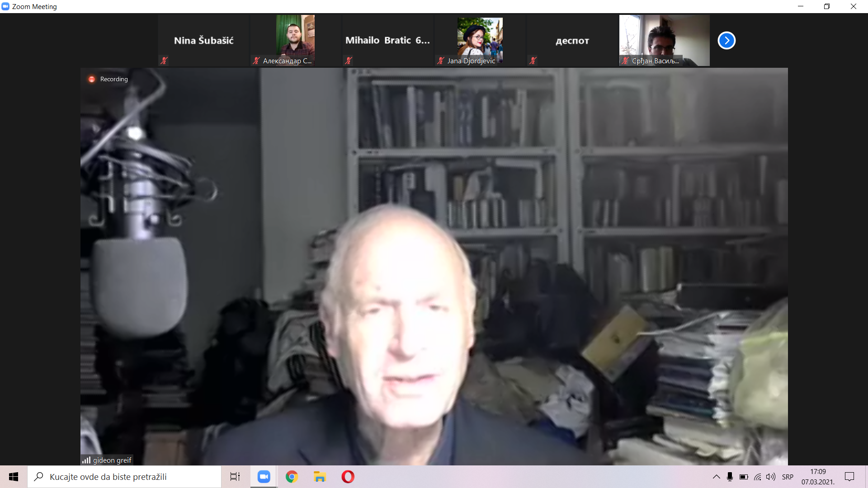
Task: Switch the SRP keyboard language
Action: point(788,477)
